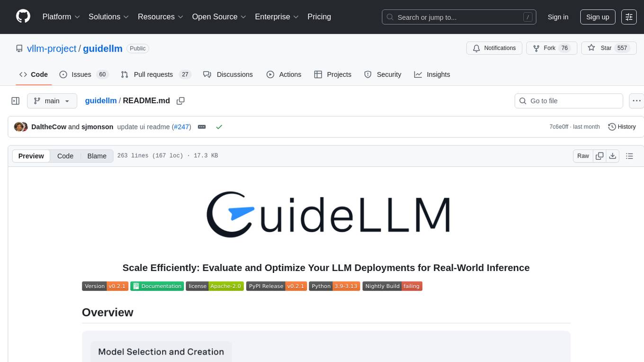
Task: Switch to the Pull requests tab
Action: click(x=155, y=74)
